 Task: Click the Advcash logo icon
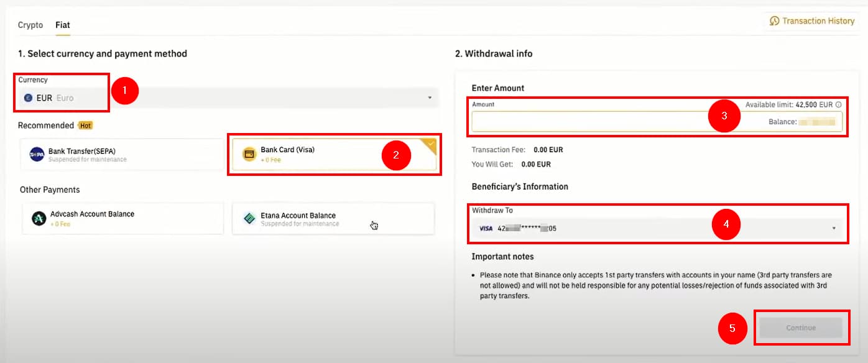39,218
